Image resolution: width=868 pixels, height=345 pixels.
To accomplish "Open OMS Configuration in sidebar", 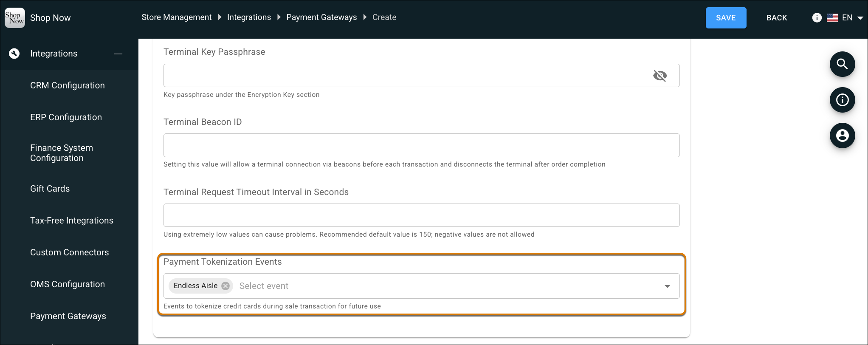I will (68, 284).
